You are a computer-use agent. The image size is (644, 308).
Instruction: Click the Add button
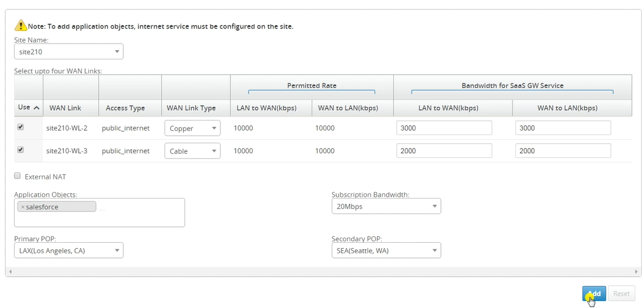pos(594,293)
